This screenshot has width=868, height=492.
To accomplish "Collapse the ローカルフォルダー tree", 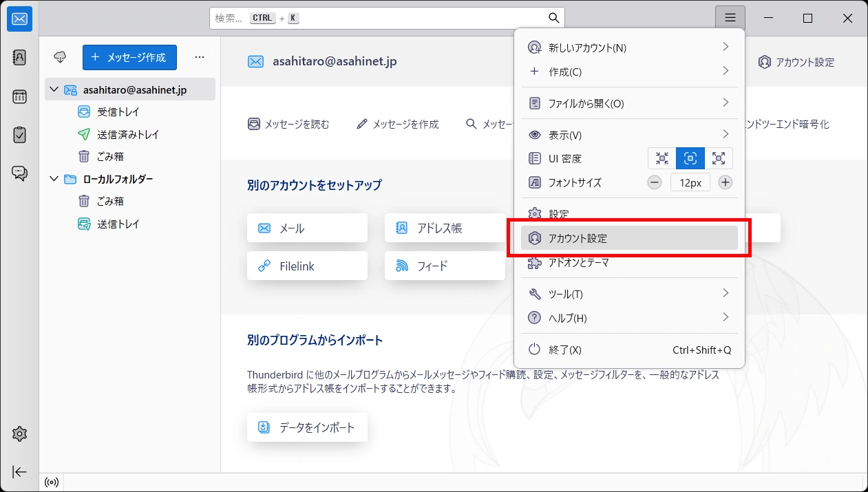I will pos(54,179).
